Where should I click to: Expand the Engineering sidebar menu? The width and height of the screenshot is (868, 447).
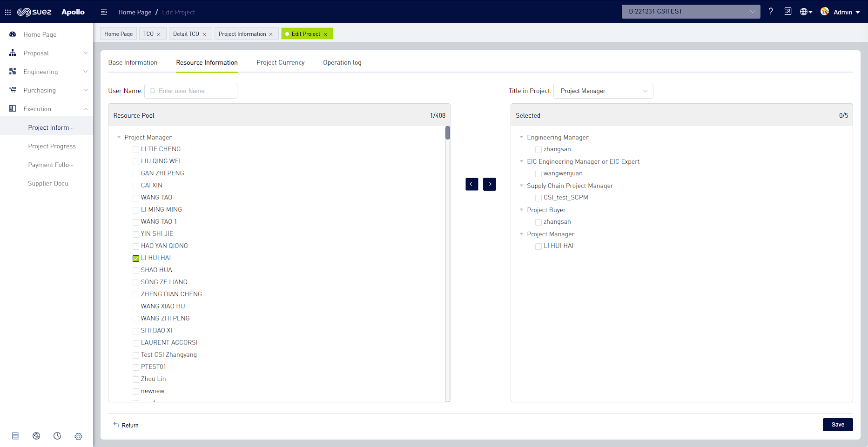click(x=86, y=72)
